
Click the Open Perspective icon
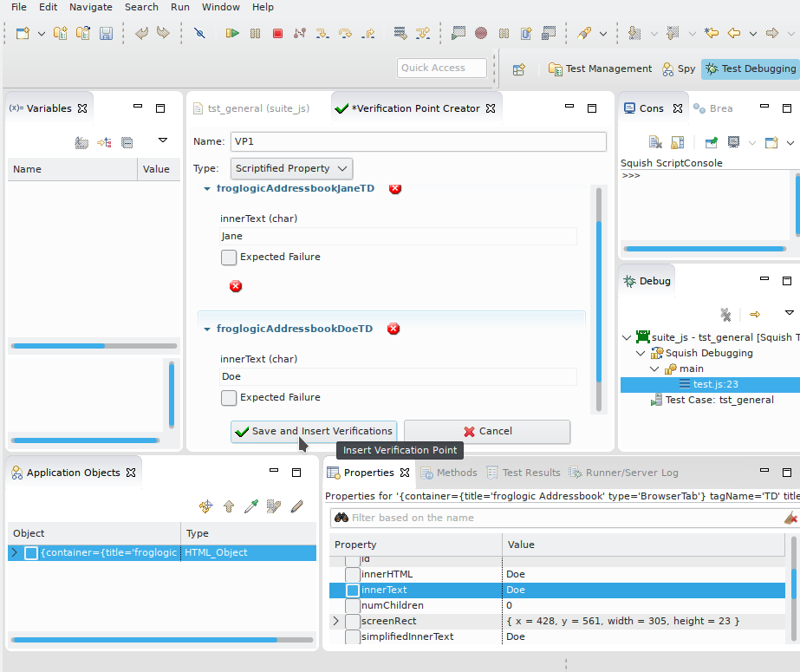coord(518,69)
